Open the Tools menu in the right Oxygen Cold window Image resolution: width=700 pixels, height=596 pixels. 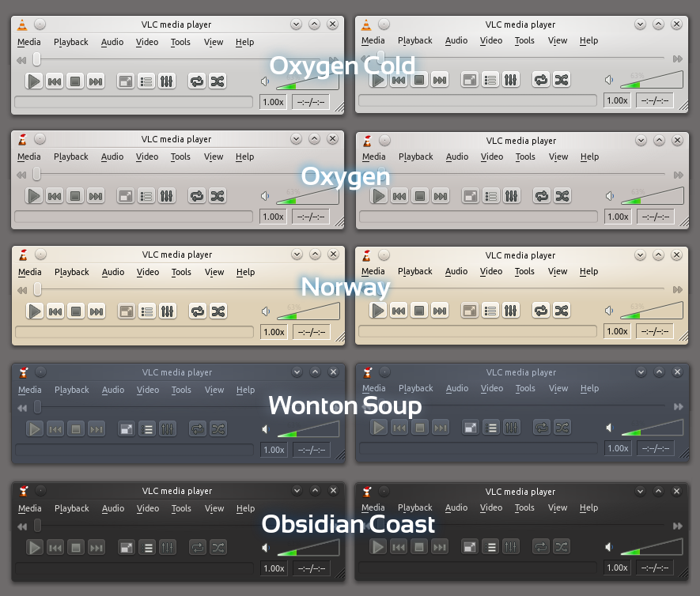click(x=524, y=40)
